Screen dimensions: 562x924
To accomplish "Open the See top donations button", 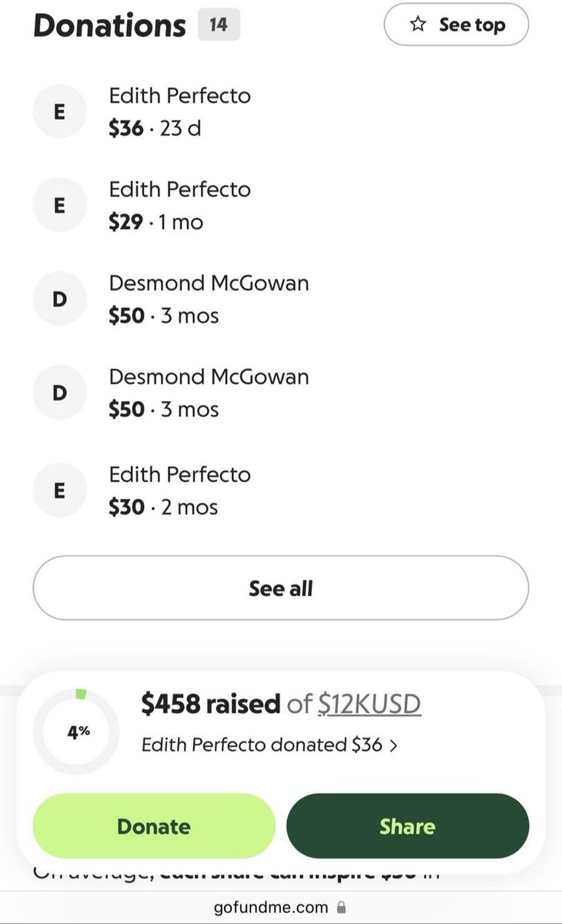I will pyautogui.click(x=456, y=25).
